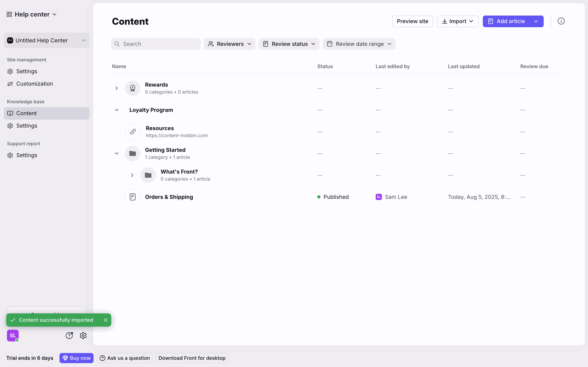Click the Resources link icon
Screen dimensions: 588x367
coord(133,132)
